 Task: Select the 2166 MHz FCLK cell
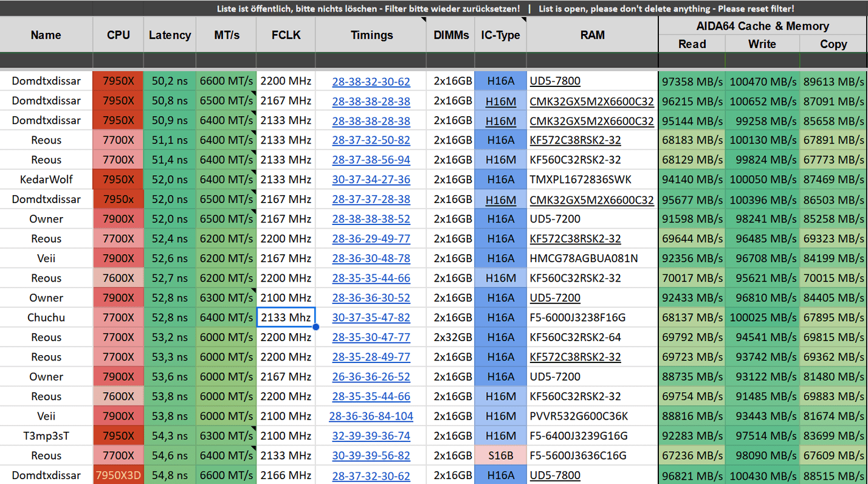[286, 475]
